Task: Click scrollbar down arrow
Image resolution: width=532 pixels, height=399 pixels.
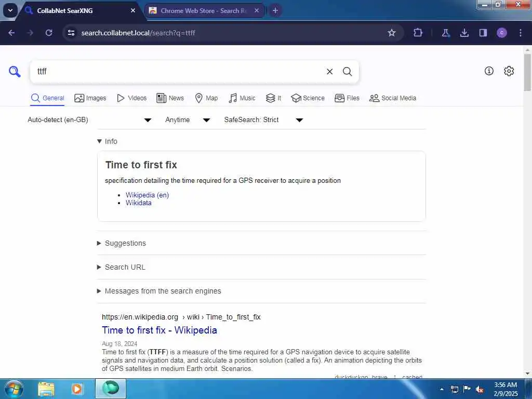Action: 527,374
